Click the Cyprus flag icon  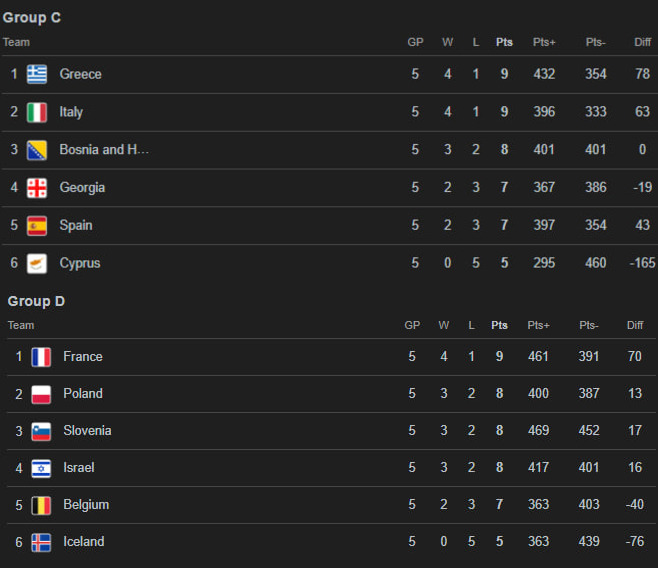pyautogui.click(x=37, y=264)
